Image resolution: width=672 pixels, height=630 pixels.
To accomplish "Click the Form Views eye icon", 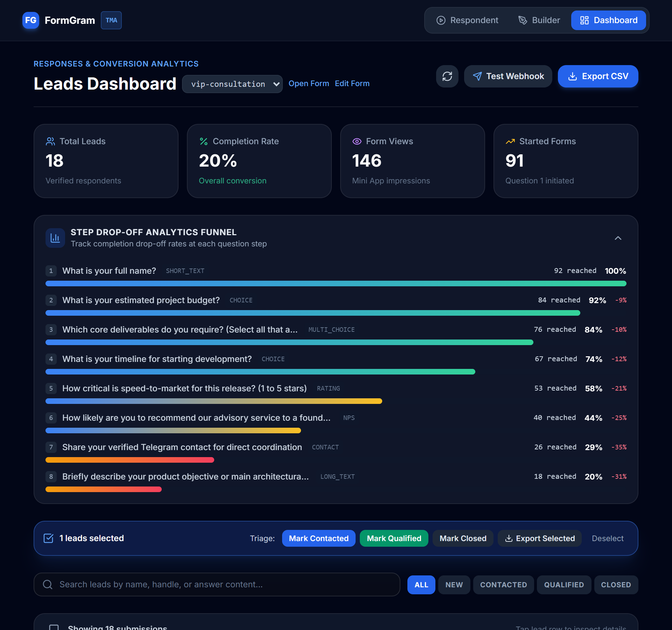I will 357,141.
